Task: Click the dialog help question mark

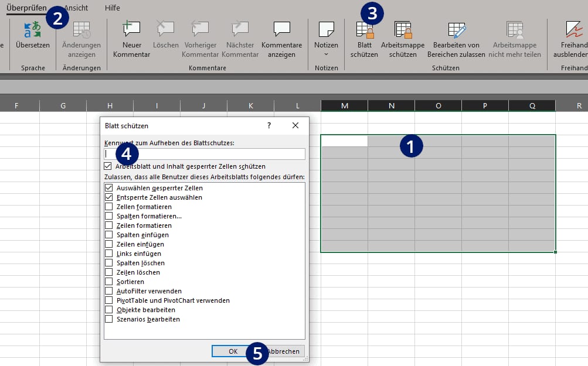Action: point(269,125)
